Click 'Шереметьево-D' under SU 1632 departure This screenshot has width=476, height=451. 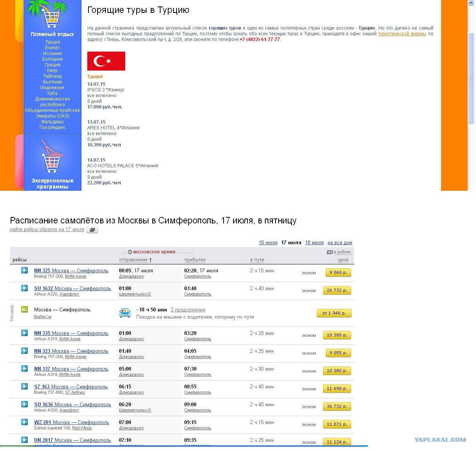135,294
